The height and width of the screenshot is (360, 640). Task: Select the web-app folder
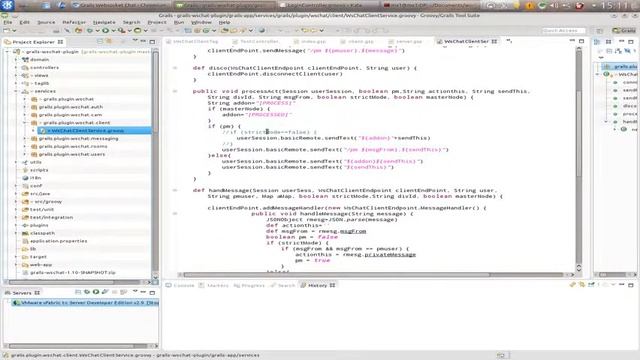41,265
